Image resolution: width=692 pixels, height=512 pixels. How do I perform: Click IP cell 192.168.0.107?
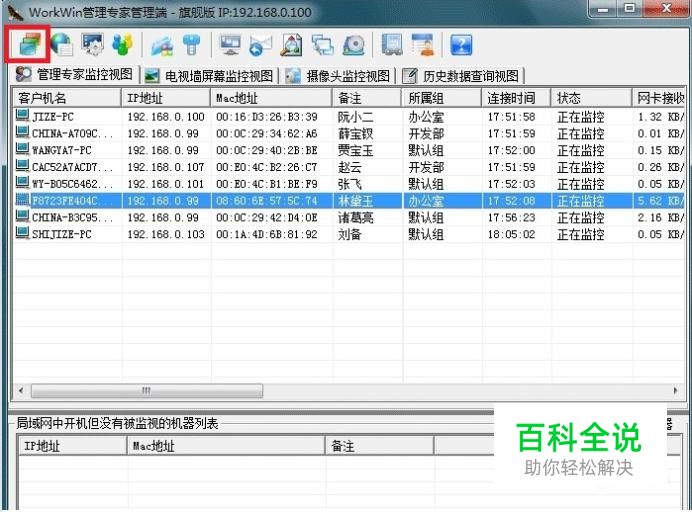pyautogui.click(x=166, y=167)
